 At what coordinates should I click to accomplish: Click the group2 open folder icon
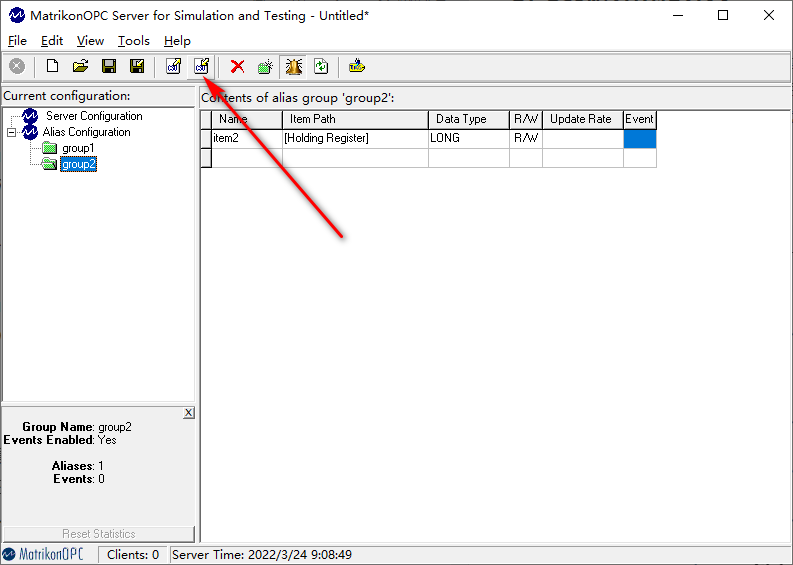pos(49,164)
